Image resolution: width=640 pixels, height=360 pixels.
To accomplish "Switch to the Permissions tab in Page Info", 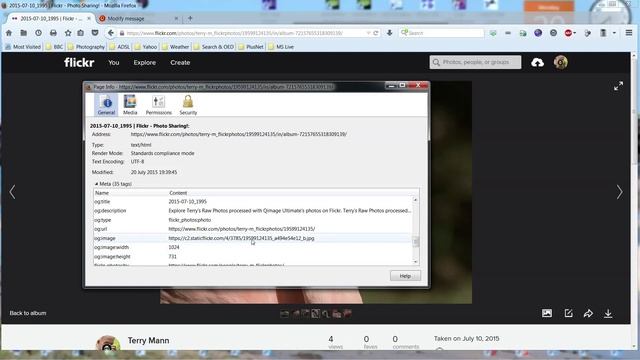I will pyautogui.click(x=158, y=105).
